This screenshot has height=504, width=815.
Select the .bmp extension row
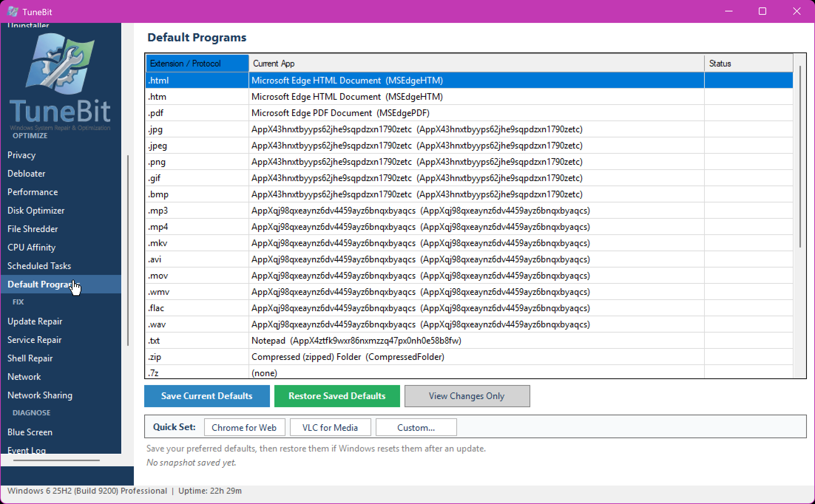(469, 194)
